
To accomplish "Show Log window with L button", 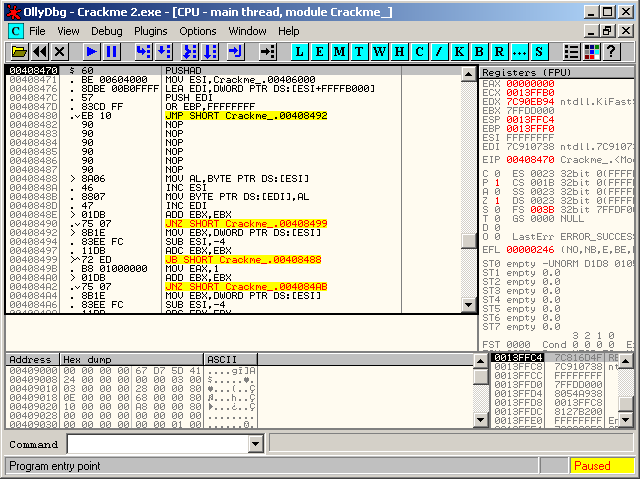I will [x=299, y=52].
